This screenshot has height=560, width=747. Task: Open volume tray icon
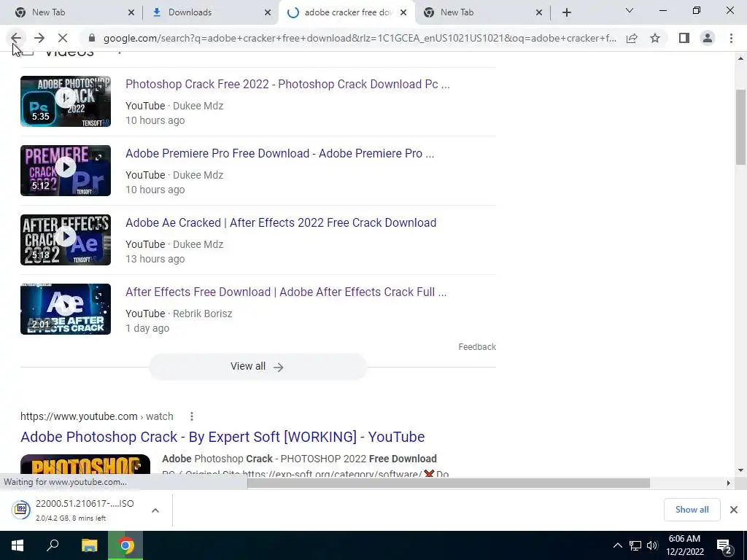[652, 545]
